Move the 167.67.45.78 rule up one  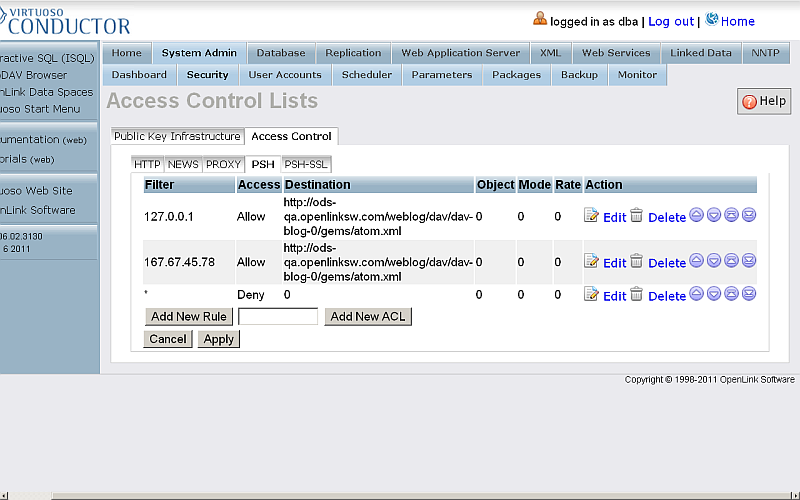click(x=696, y=260)
